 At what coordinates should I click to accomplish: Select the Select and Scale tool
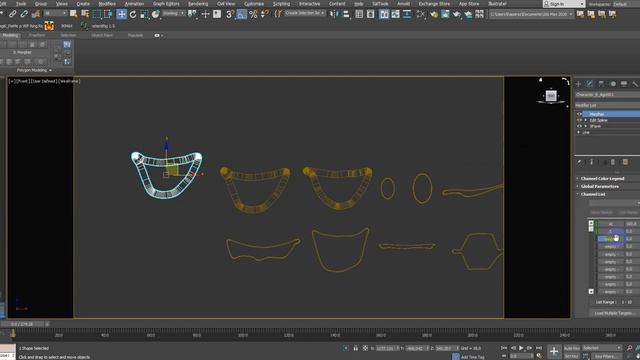[x=144, y=14]
